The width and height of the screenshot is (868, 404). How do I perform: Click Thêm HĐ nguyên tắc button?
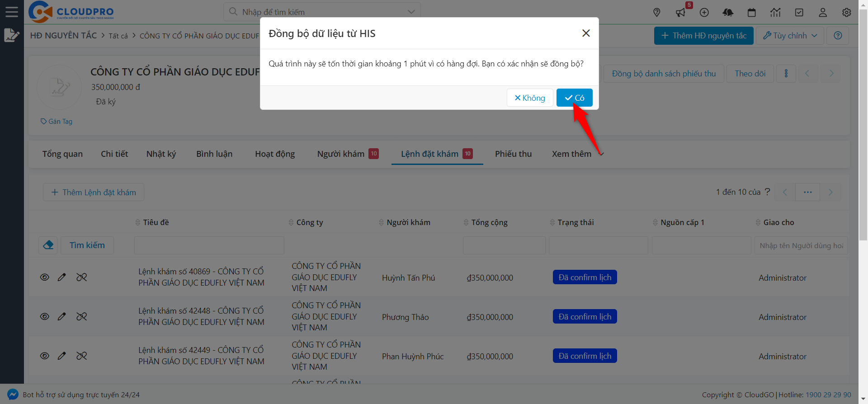pyautogui.click(x=703, y=36)
